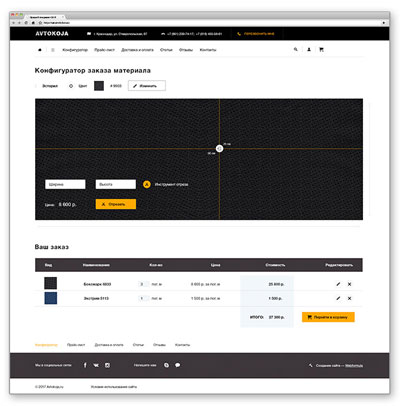Open the Facebook social icon in footer
The width and height of the screenshot is (400, 406).
tap(85, 365)
